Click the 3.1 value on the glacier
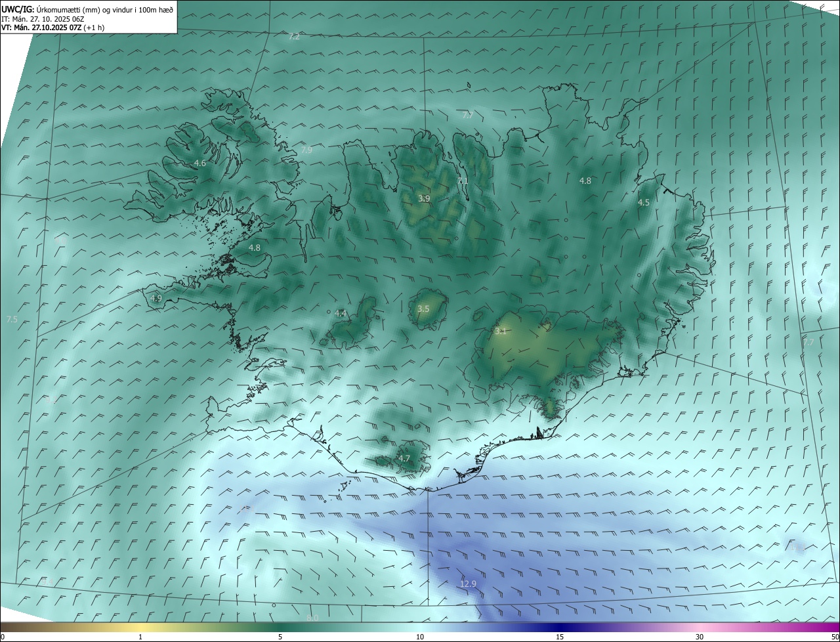This screenshot has width=840, height=642. [x=501, y=331]
